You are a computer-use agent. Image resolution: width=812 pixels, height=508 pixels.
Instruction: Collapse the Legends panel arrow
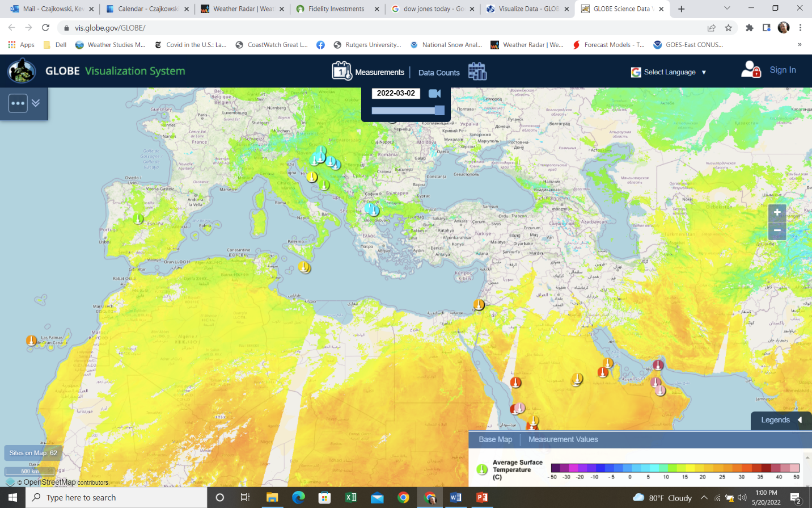click(800, 420)
